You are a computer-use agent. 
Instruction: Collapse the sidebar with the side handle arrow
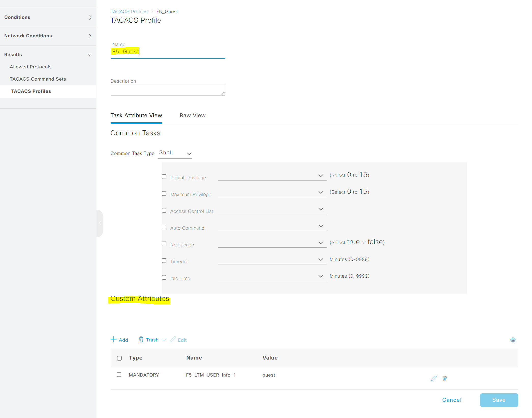100,223
